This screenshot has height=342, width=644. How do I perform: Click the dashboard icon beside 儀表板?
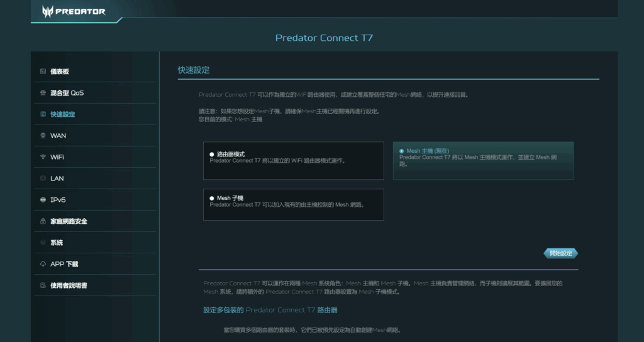43,72
